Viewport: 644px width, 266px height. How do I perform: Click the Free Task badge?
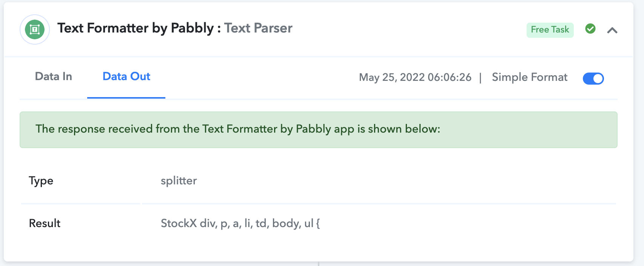(550, 30)
